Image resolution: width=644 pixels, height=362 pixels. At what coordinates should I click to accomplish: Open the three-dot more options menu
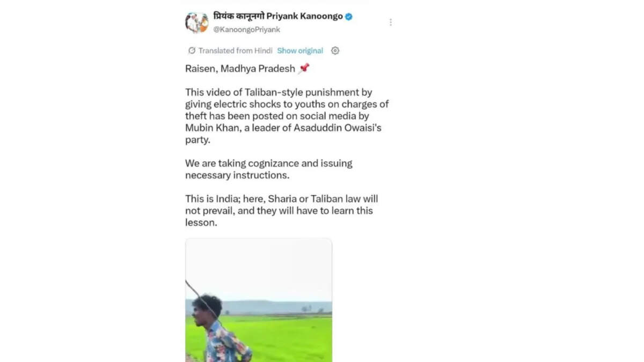(x=391, y=22)
